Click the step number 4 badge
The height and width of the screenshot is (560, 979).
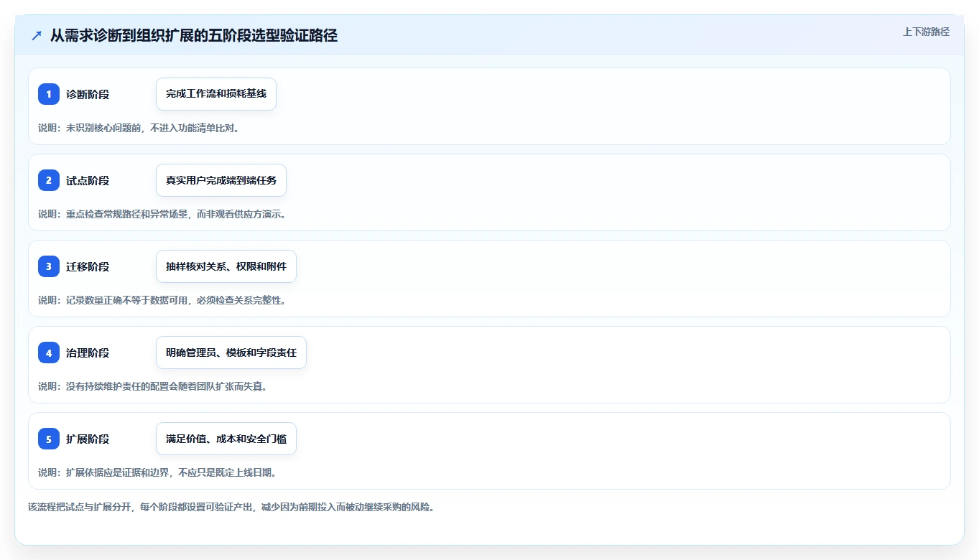49,353
